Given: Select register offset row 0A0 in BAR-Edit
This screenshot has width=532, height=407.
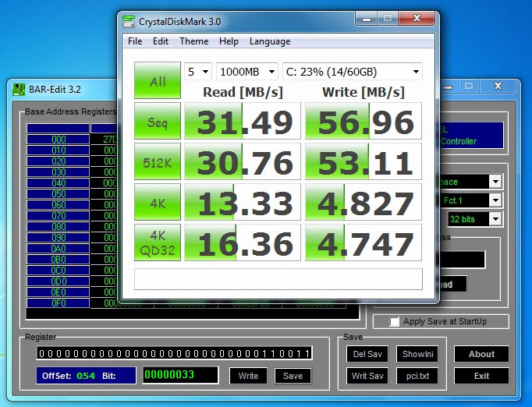Looking at the screenshot, I should click(58, 249).
